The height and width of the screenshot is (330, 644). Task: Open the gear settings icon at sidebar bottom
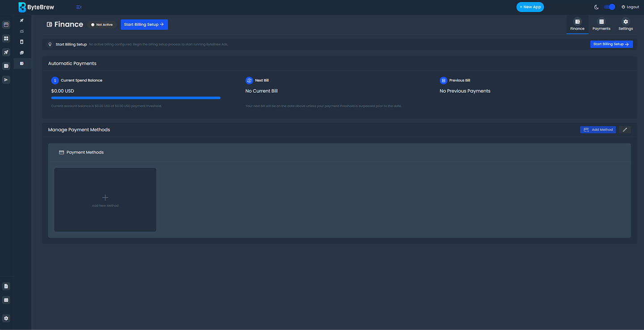[x=6, y=318]
